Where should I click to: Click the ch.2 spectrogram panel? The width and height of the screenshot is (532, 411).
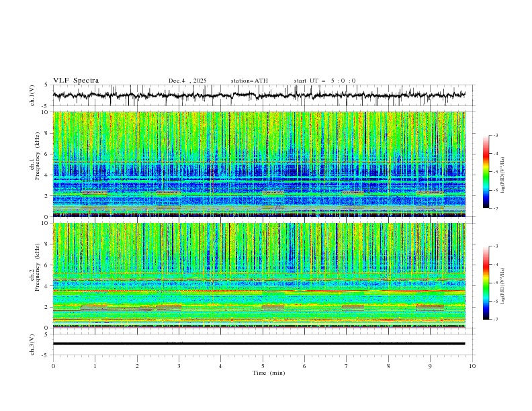(259, 275)
